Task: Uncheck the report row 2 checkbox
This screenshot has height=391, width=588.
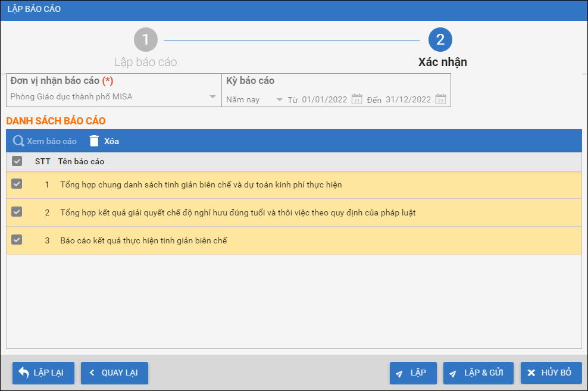Action: pyautogui.click(x=17, y=212)
